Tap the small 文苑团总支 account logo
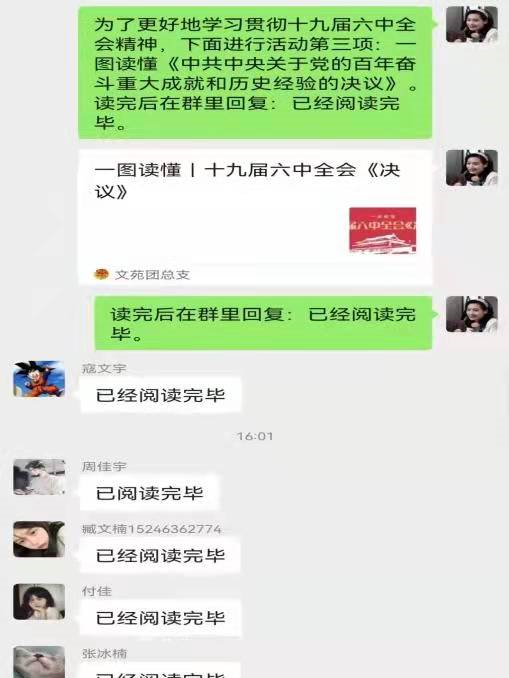509x678 pixels. point(101,274)
